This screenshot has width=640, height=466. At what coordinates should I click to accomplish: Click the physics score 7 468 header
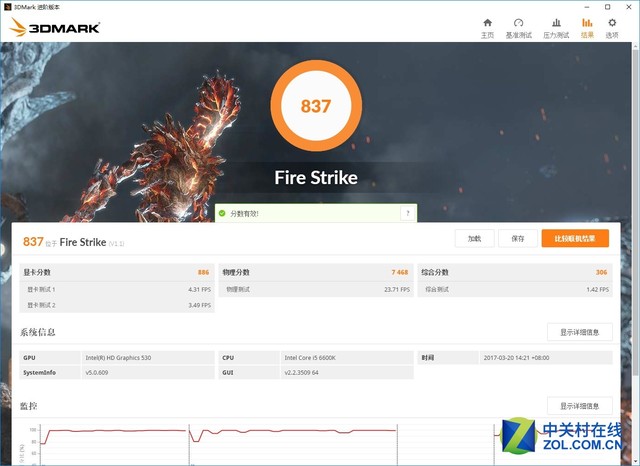316,272
